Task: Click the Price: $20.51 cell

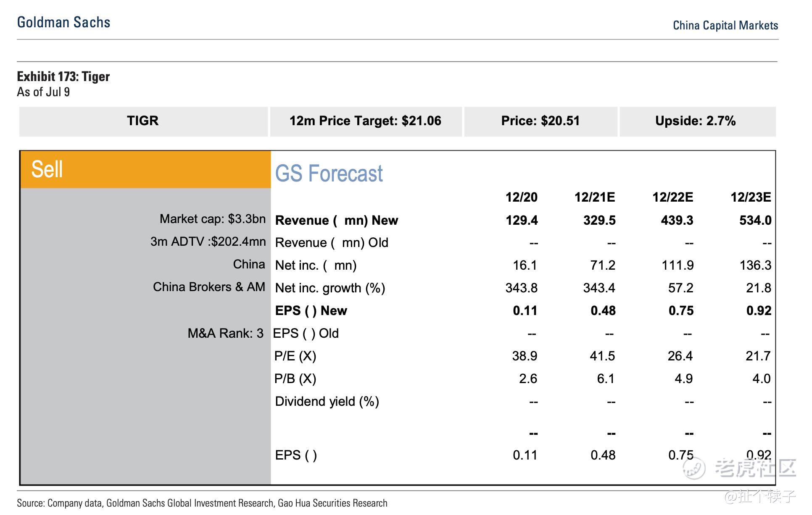Action: [x=540, y=121]
